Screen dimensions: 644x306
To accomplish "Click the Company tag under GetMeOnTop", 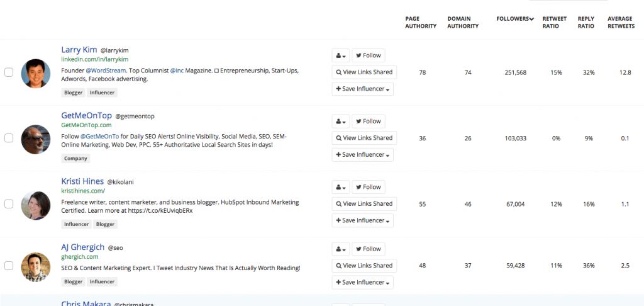I will [x=75, y=159].
